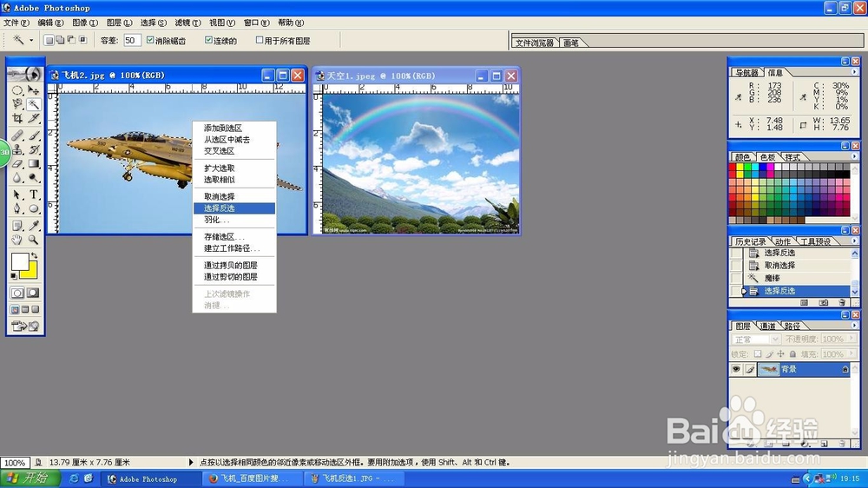
Task: Open layer fill 填充 slider arrow
Action: 852,353
